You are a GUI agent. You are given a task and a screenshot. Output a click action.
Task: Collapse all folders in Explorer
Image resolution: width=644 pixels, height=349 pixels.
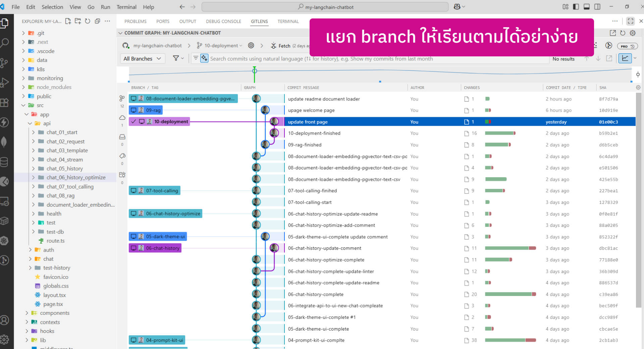click(x=97, y=21)
